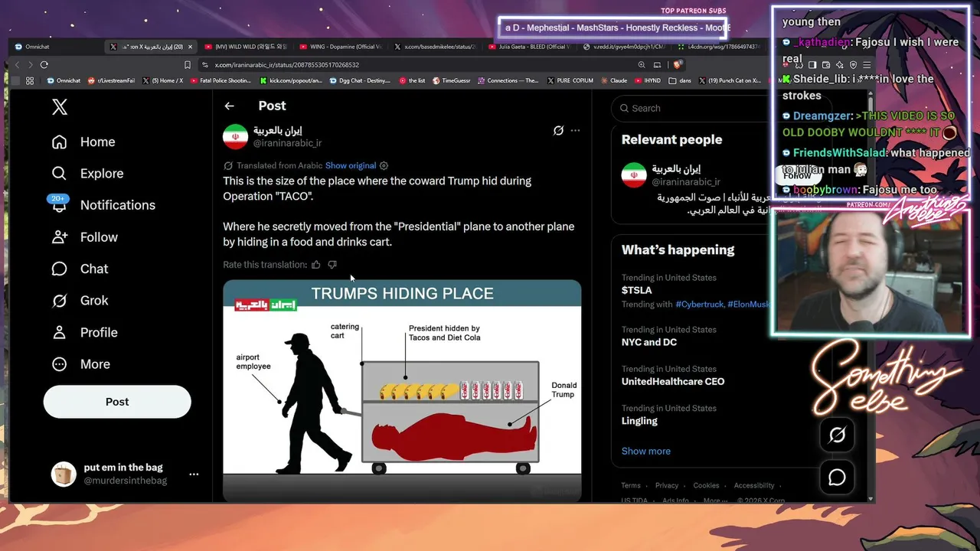The height and width of the screenshot is (551, 980).
Task: Click the floating Grok button
Action: [837, 435]
